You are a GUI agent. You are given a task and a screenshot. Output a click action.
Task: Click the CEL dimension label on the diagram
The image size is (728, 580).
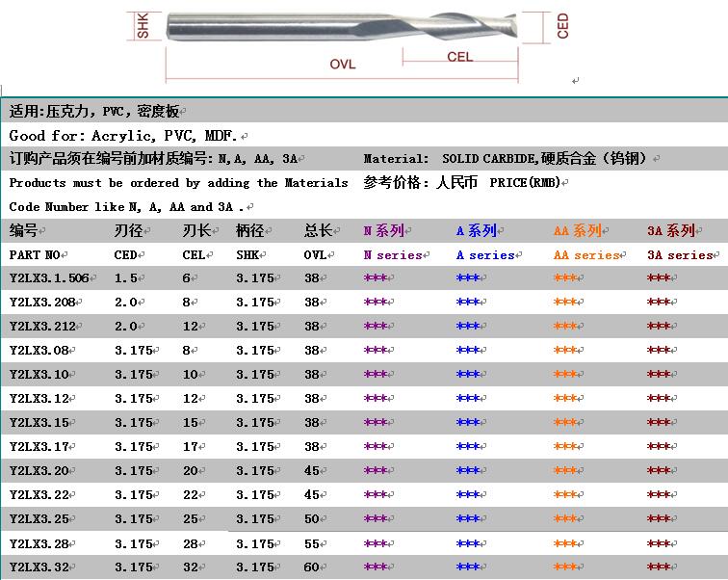(x=460, y=57)
